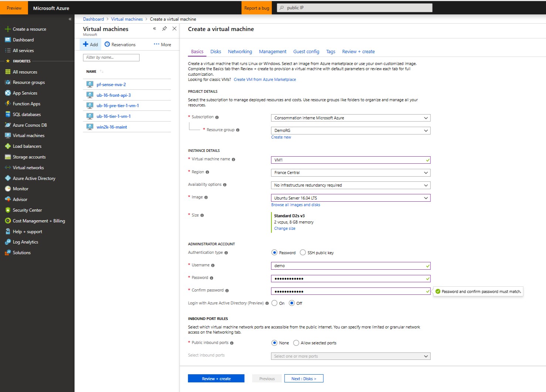Open the Networking tab

(240, 52)
